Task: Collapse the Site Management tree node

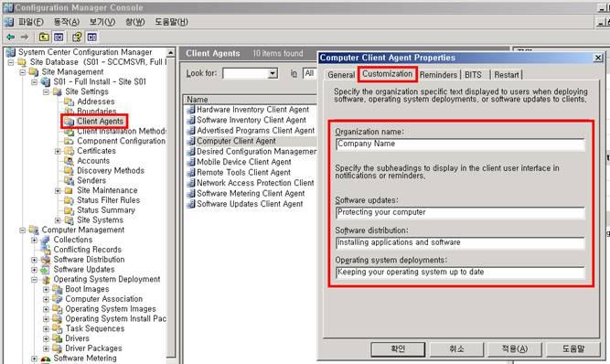Action: (x=23, y=72)
